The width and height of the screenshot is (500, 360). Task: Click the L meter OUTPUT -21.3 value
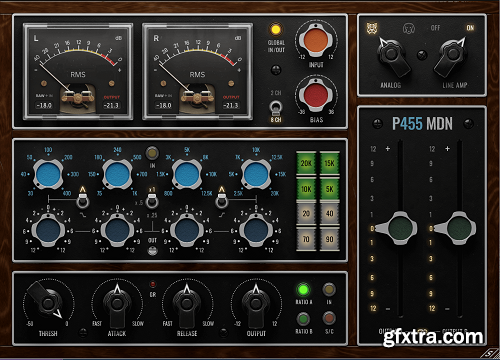111,105
